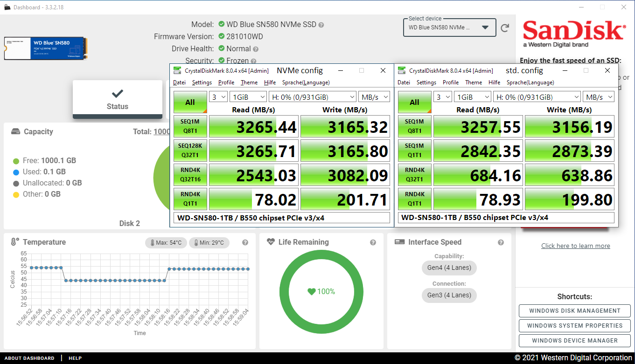Click firmware version 281010WD text
This screenshot has height=364, width=635.
click(x=244, y=36)
